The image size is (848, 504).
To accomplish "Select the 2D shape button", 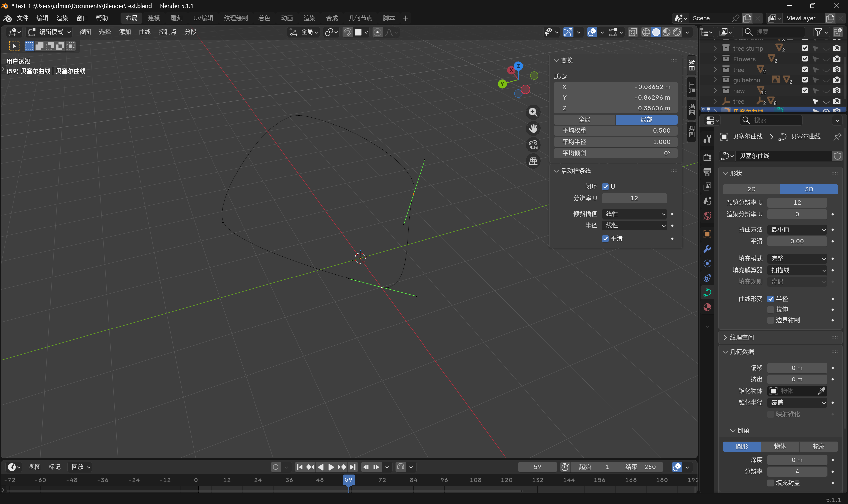I will pos(751,189).
